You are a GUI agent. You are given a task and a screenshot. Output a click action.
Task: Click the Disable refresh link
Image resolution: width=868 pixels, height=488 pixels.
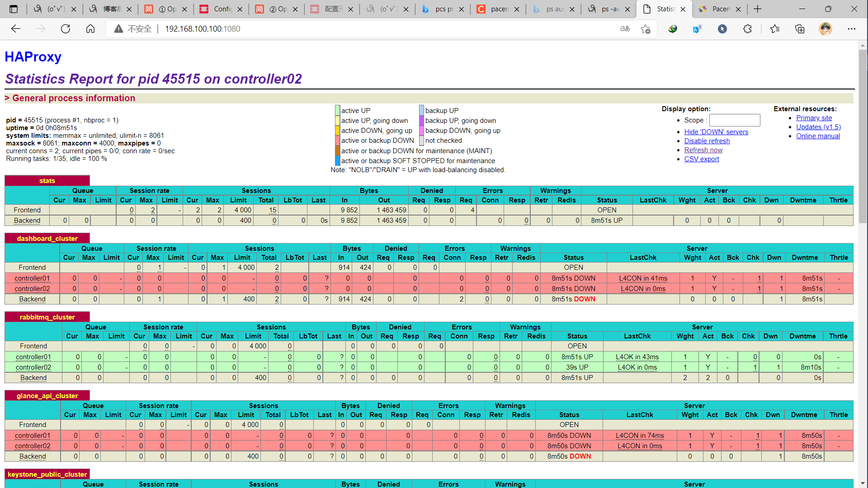click(x=707, y=141)
